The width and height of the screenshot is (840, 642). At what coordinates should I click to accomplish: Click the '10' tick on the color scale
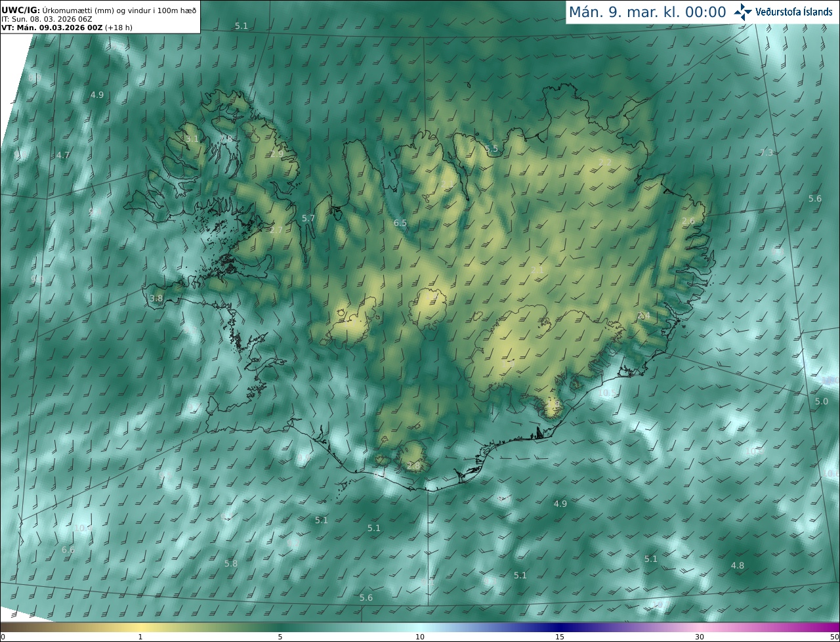tap(420, 637)
